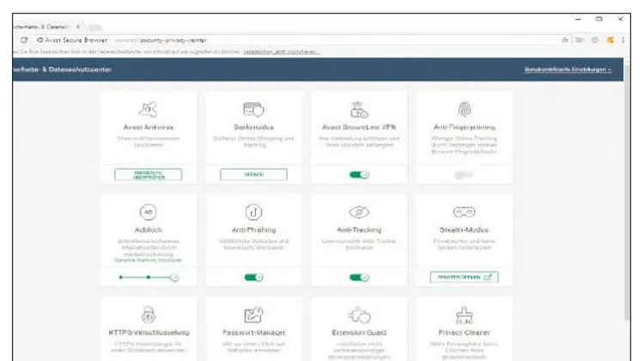This screenshot has height=361, width=644.
Task: Click the circular toolbar icon beside star
Action: click(595, 40)
